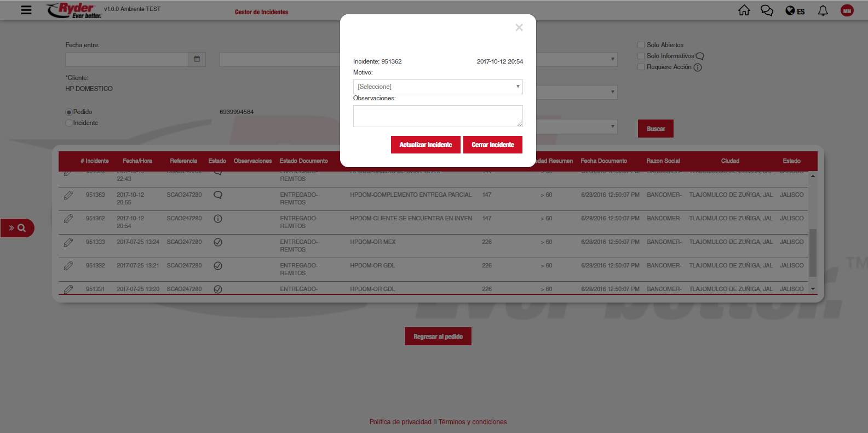This screenshot has width=868, height=433.
Task: Open the hamburger menu
Action: click(x=26, y=10)
